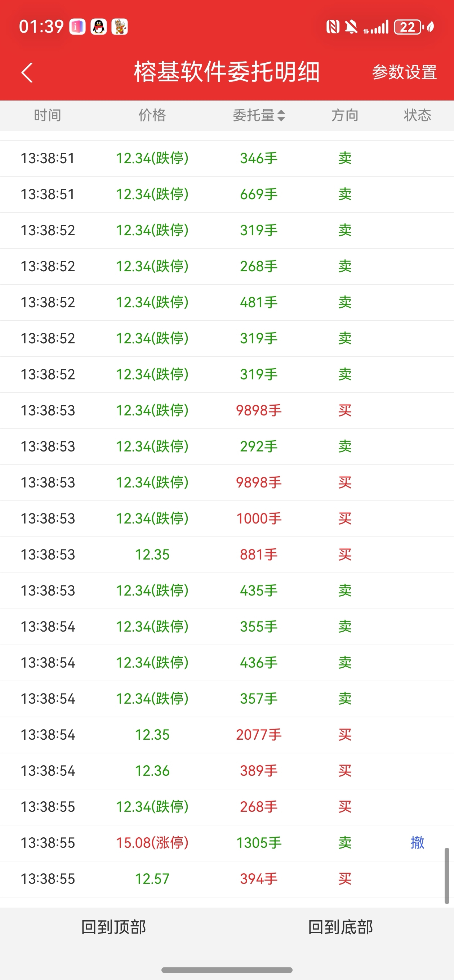
Task: Tap the NFC icon in the status bar
Action: point(333,27)
